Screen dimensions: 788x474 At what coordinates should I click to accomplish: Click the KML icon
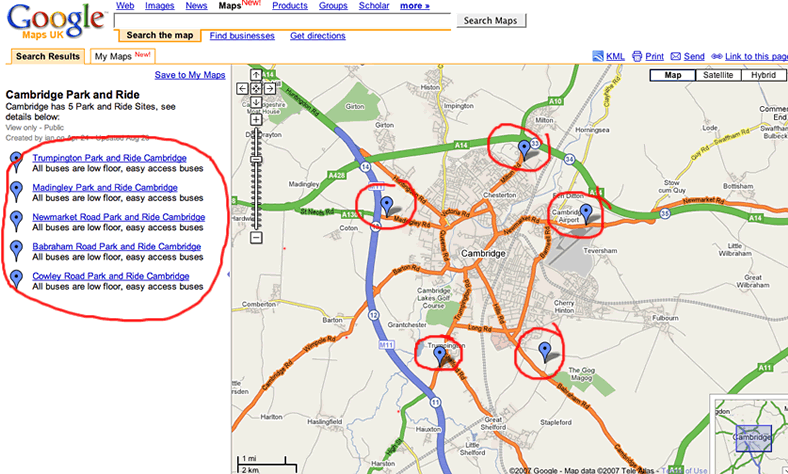click(x=598, y=56)
